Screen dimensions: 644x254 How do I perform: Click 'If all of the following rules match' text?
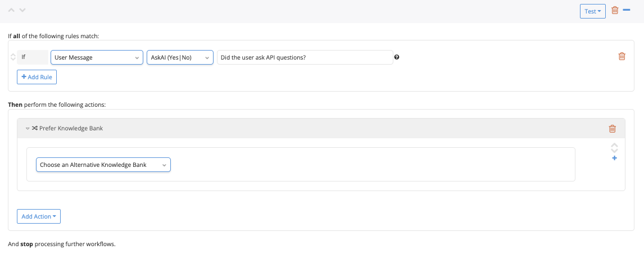pos(54,36)
